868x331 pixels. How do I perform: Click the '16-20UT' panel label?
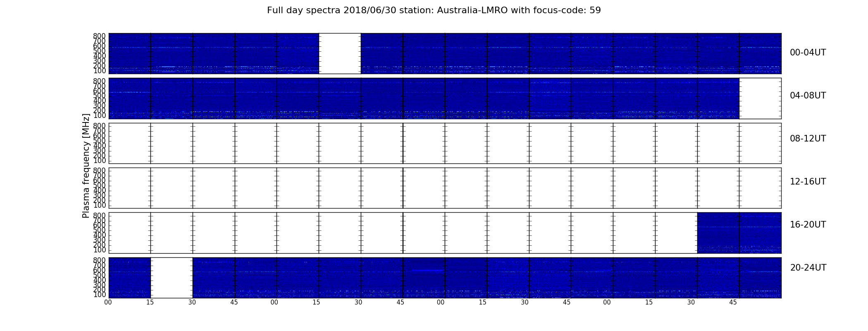808,225
